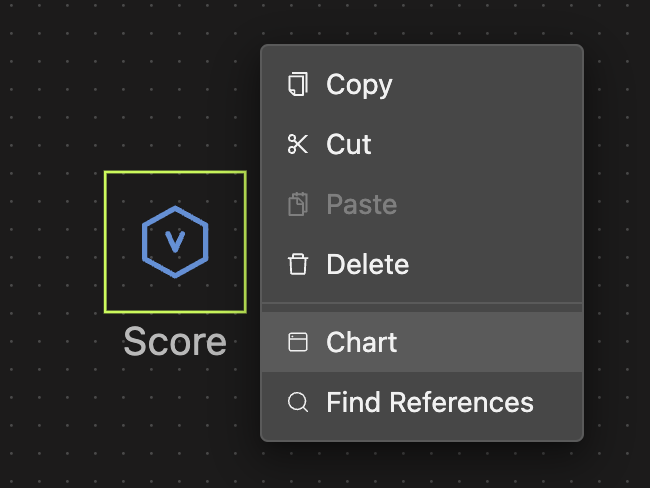
Task: Click the Copy icon in the context menu
Action: [297, 85]
